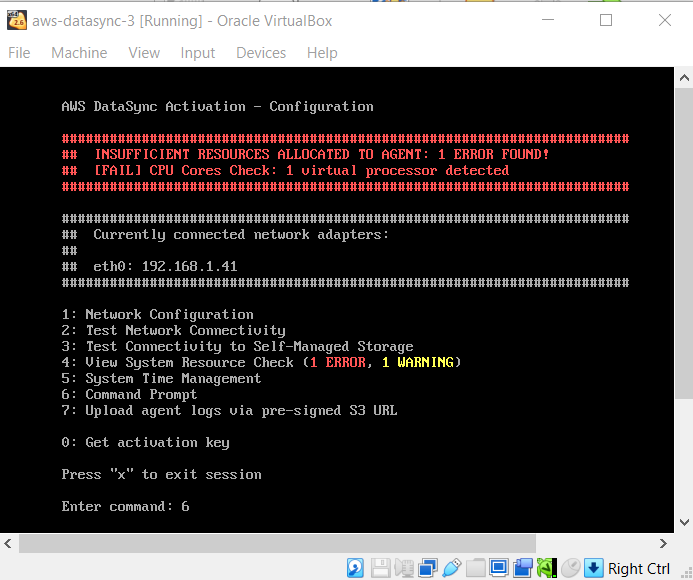Click the vertical scrollbar up arrow
693x580 pixels.
pyautogui.click(x=684, y=78)
